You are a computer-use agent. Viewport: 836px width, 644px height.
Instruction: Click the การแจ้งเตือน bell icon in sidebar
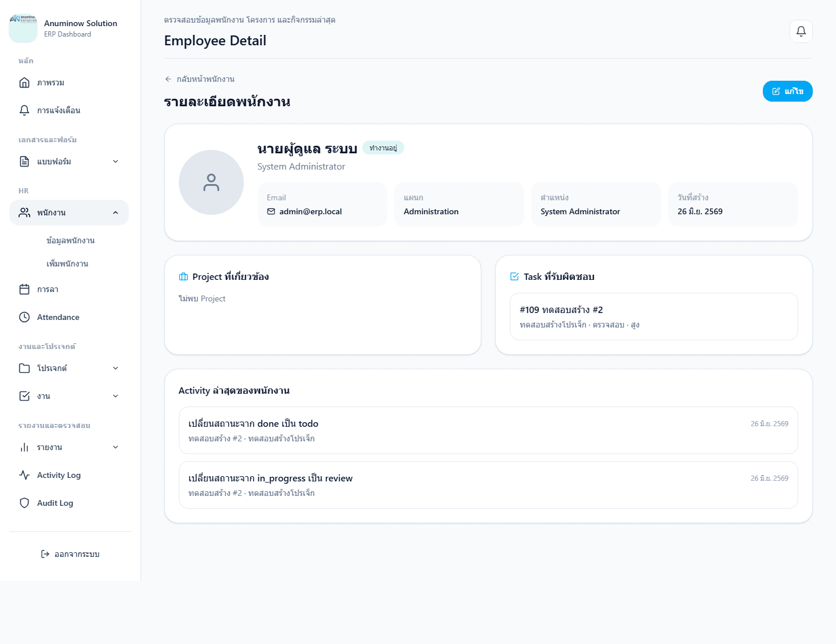click(24, 110)
